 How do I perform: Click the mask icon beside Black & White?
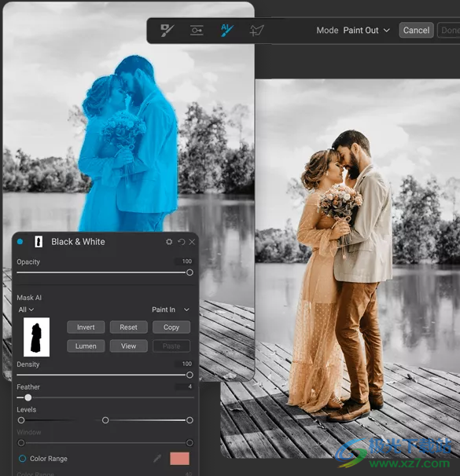(39, 242)
